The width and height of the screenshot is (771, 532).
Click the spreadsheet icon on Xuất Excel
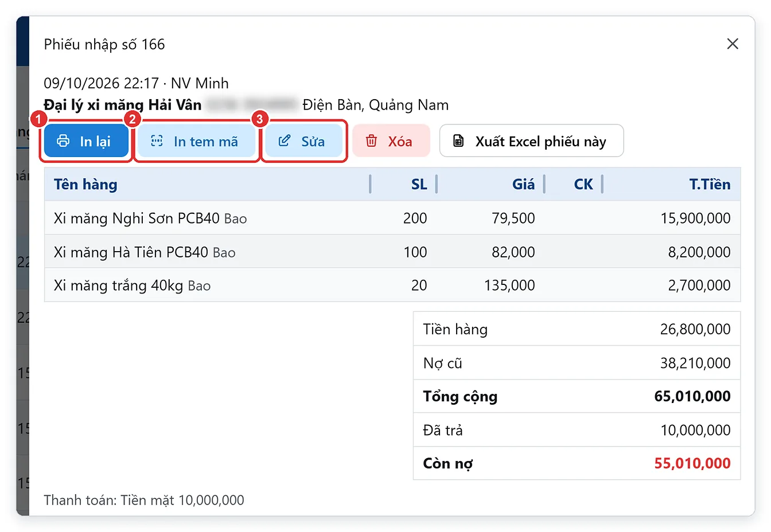click(x=458, y=141)
